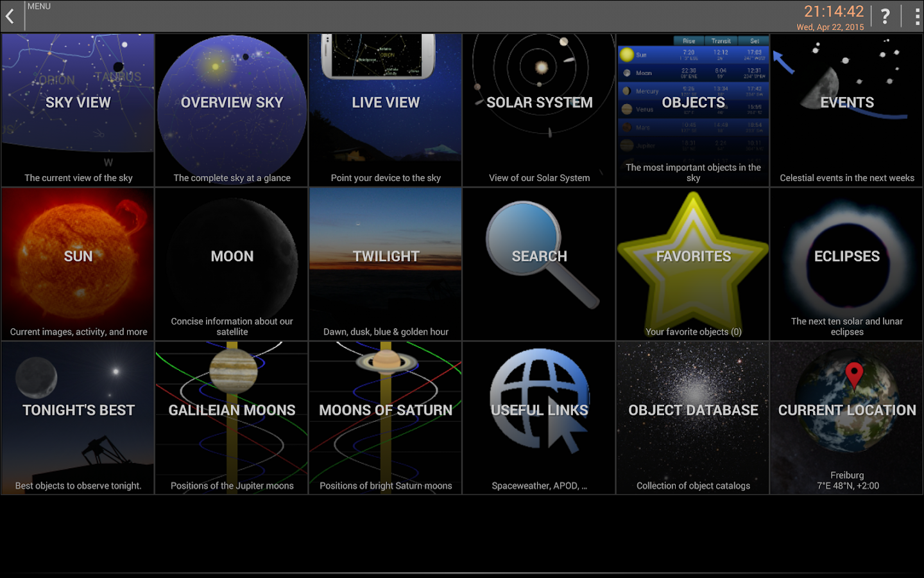Screen dimensions: 924x578
Task: View Moon information
Action: coord(231,263)
